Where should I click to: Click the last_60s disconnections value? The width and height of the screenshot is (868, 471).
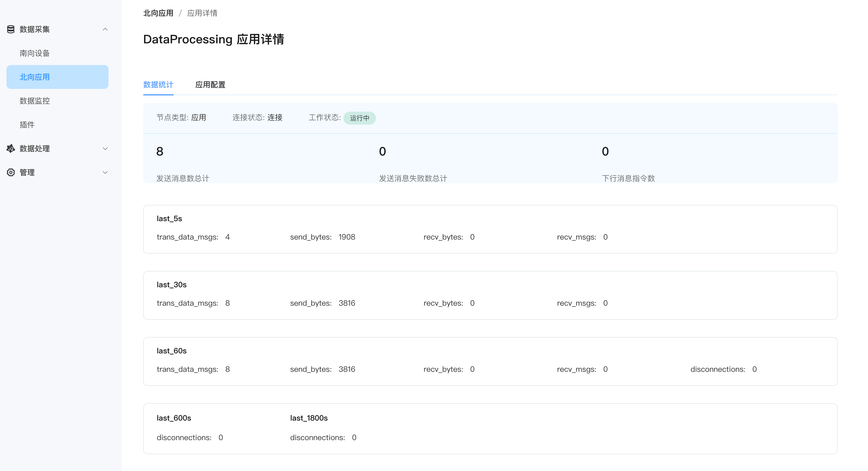click(754, 369)
